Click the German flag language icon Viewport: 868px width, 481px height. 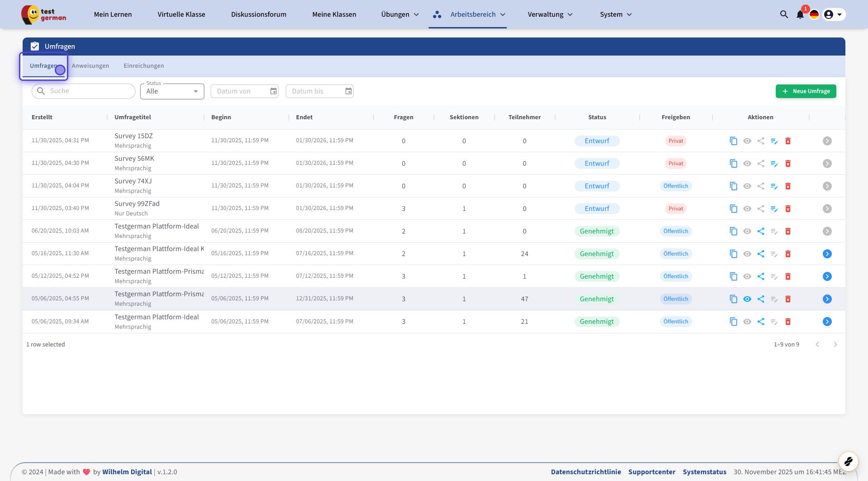coord(814,14)
